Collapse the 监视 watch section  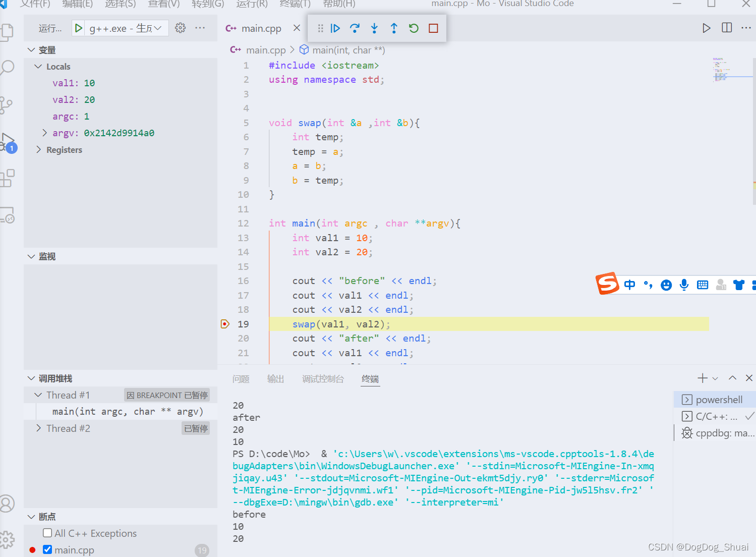31,256
